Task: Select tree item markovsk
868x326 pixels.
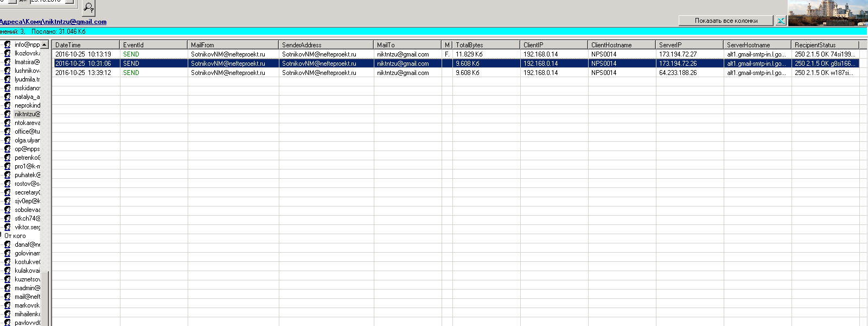Action: click(x=27, y=305)
